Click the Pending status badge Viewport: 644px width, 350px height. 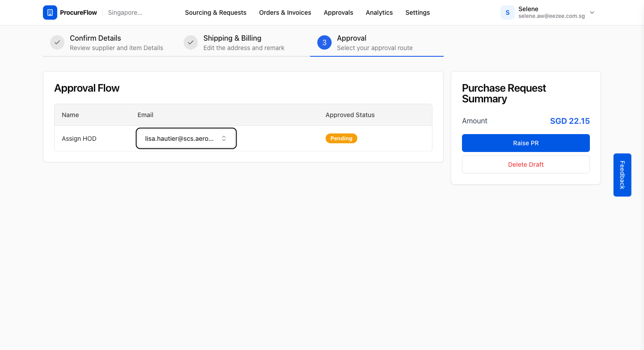341,139
